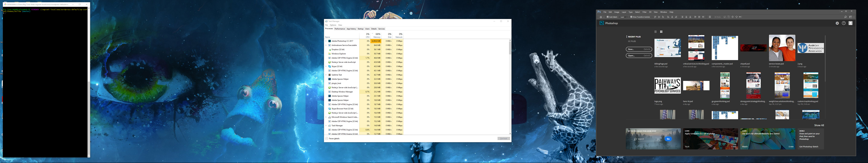Click 3D Rotate mode icon in Photoshop

point(725,17)
